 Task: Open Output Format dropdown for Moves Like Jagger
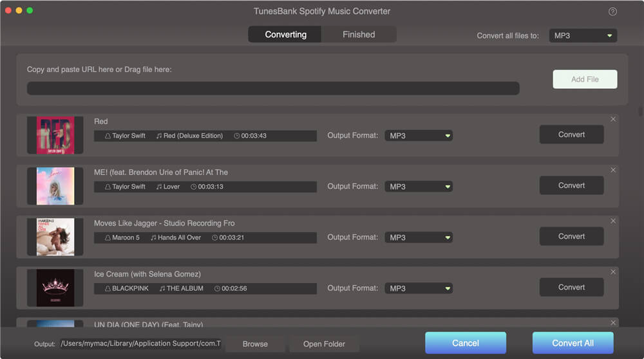click(419, 237)
